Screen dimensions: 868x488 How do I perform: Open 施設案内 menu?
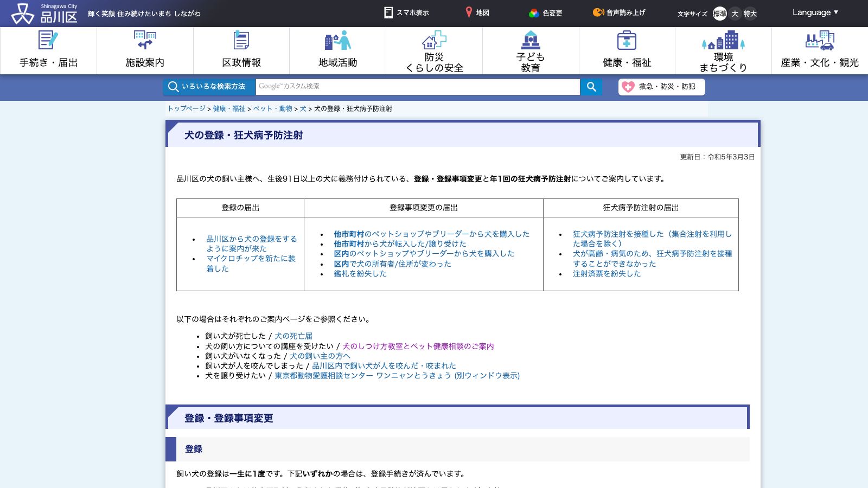point(145,50)
